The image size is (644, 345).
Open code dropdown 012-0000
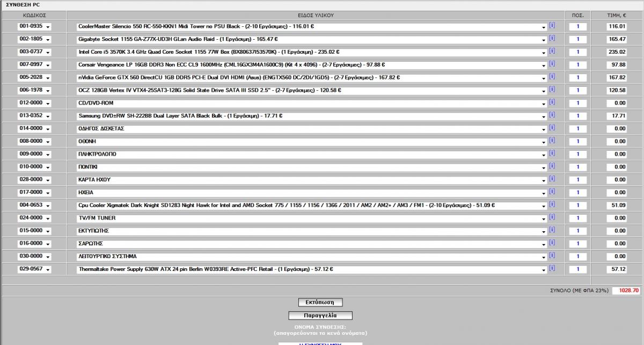tap(34, 103)
